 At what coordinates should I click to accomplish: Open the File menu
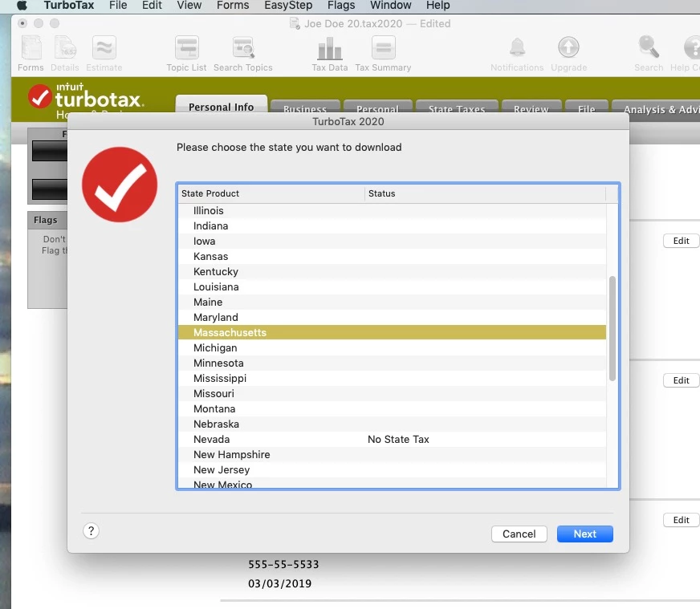coord(118,6)
